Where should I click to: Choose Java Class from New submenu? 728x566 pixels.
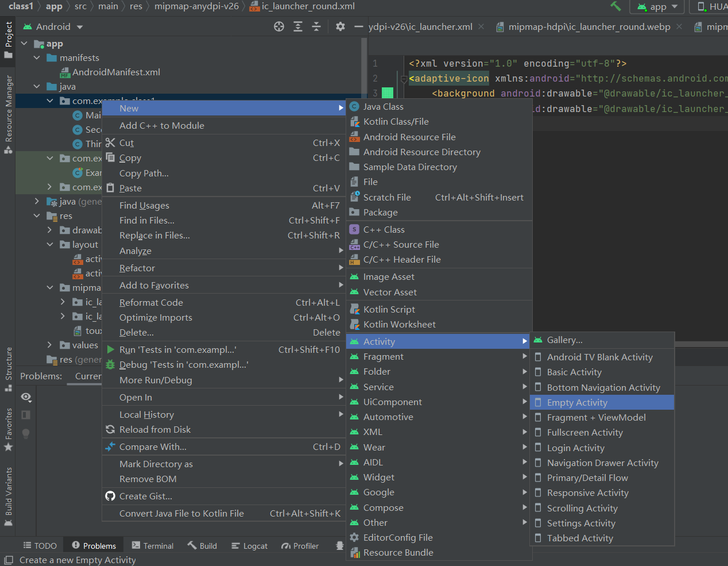click(439, 107)
